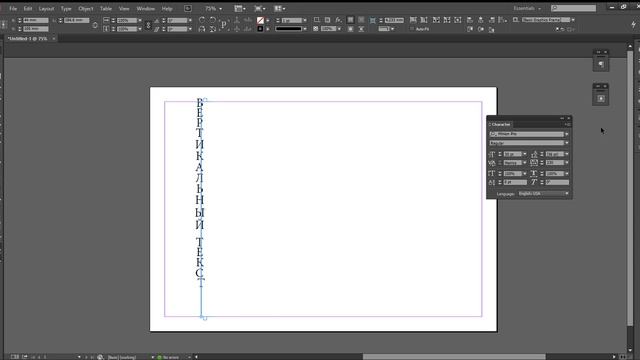The width and height of the screenshot is (640, 360).
Task: Open the Essentials workspace switcher
Action: [x=527, y=8]
